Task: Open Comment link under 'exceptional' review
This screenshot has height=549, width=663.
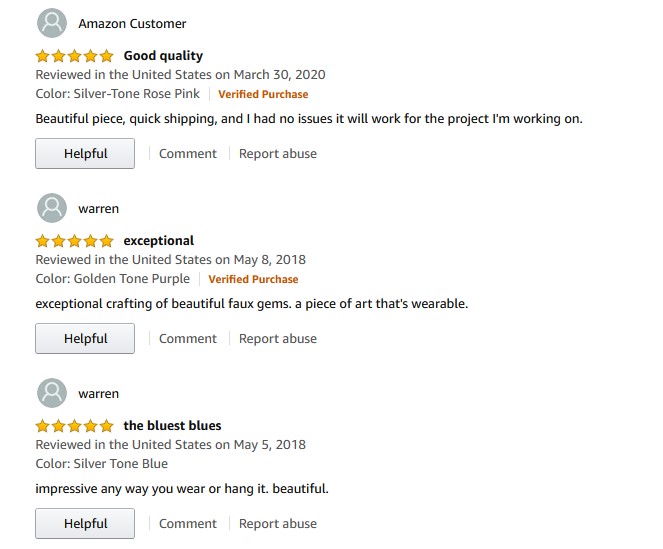Action: [187, 339]
